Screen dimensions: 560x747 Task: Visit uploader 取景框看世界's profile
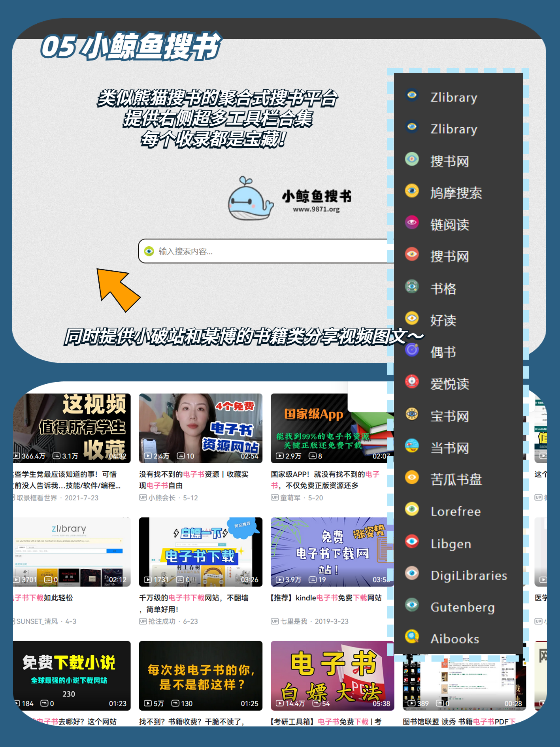tap(37, 498)
